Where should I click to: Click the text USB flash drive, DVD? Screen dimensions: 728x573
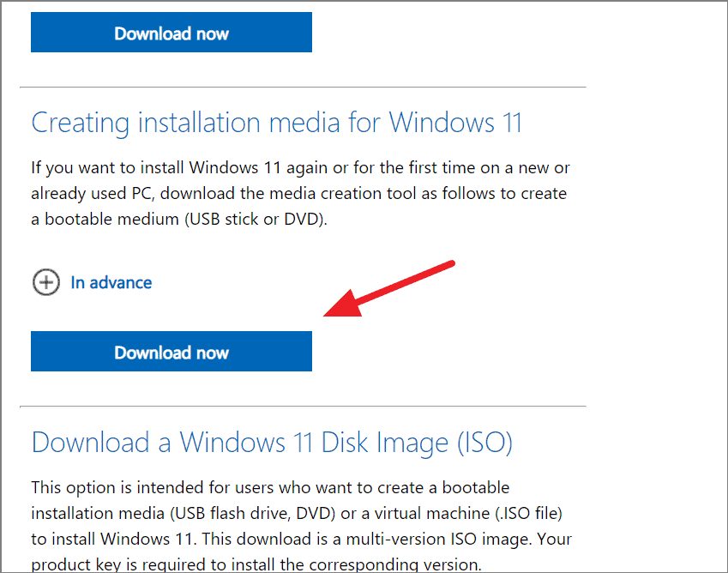click(255, 513)
